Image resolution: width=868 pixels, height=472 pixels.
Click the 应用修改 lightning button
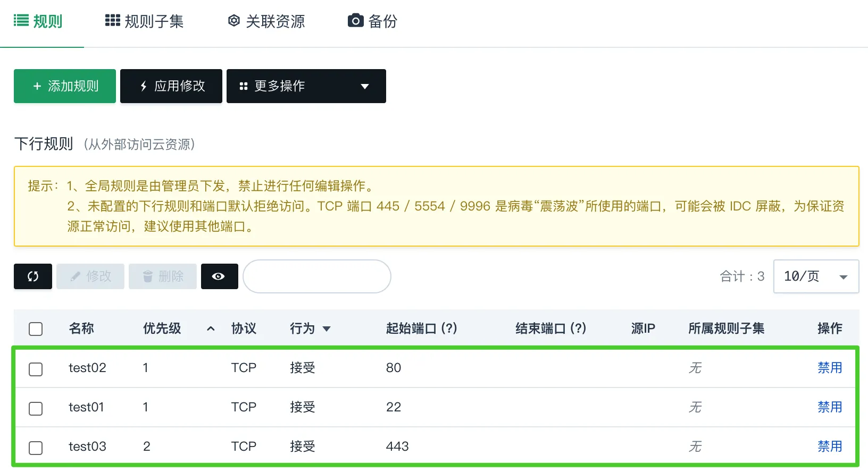171,86
